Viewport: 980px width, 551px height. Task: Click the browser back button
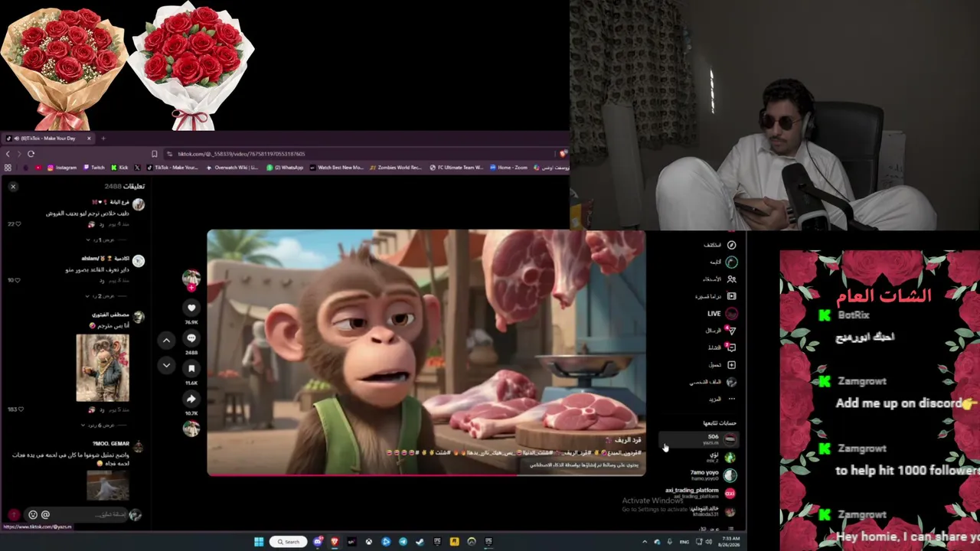pyautogui.click(x=8, y=154)
